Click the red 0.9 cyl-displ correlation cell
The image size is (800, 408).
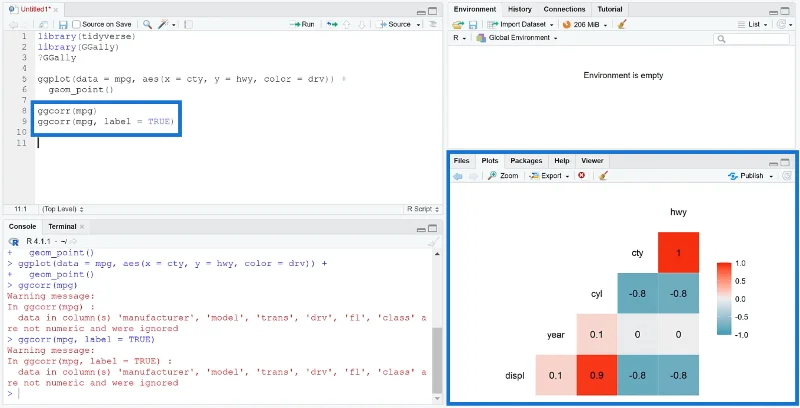pos(596,375)
